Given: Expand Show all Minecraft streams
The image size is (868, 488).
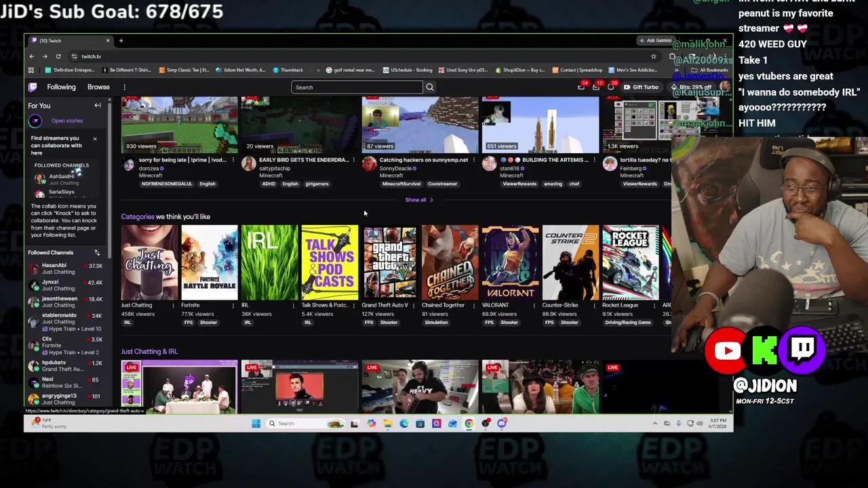Looking at the screenshot, I should point(419,200).
